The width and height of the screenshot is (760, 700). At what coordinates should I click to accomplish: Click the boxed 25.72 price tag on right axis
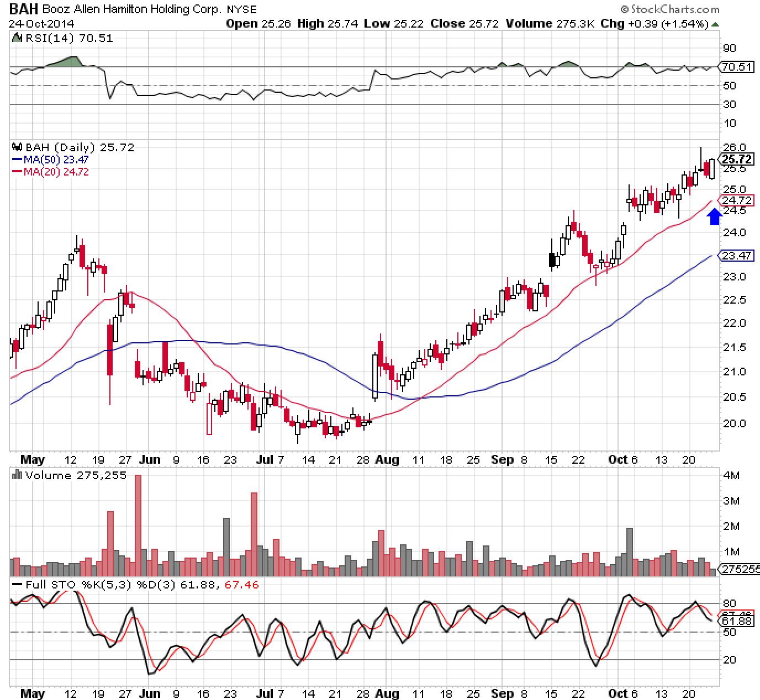click(737, 159)
